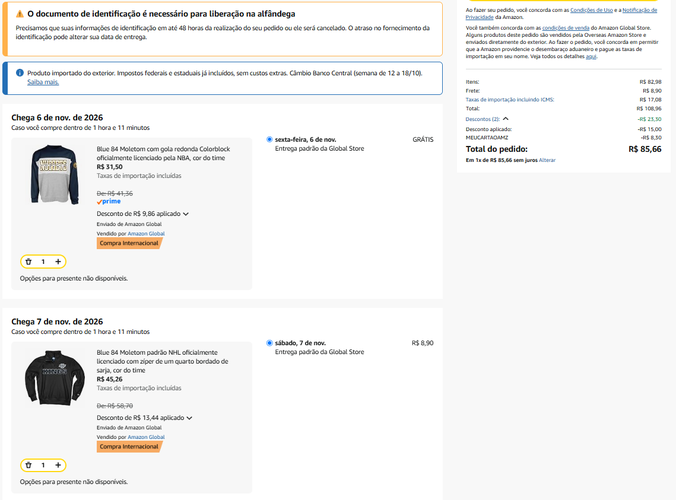Increase quantity of NHL quarter-zip sweatshirt
The image size is (676, 500).
58,465
